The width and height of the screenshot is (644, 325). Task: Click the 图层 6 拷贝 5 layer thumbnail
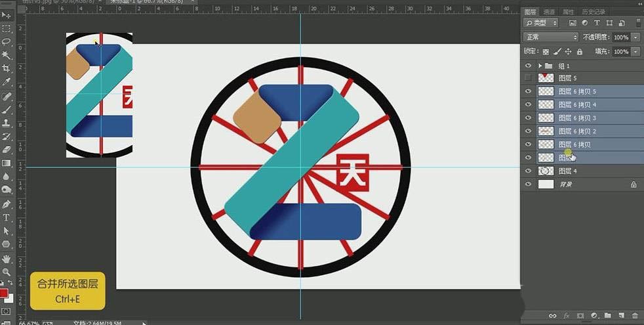[546, 92]
